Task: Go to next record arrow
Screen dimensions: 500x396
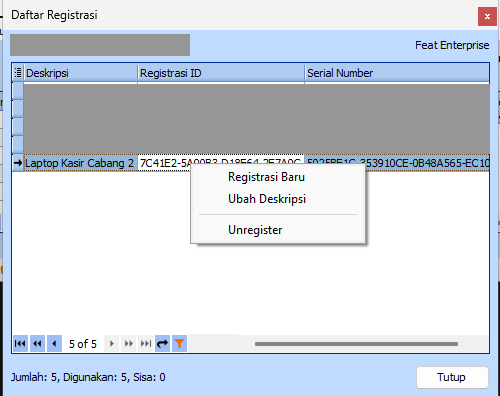Action: point(112,343)
